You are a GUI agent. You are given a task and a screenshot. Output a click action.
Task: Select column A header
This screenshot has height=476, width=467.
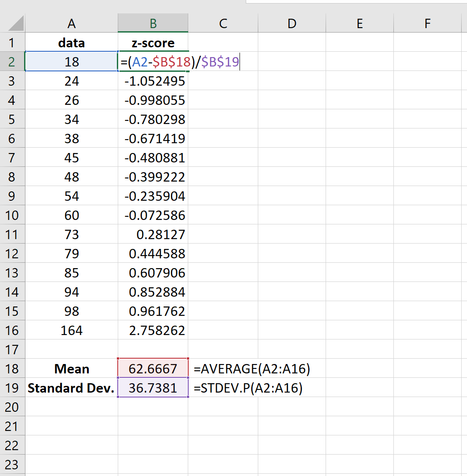[71, 23]
